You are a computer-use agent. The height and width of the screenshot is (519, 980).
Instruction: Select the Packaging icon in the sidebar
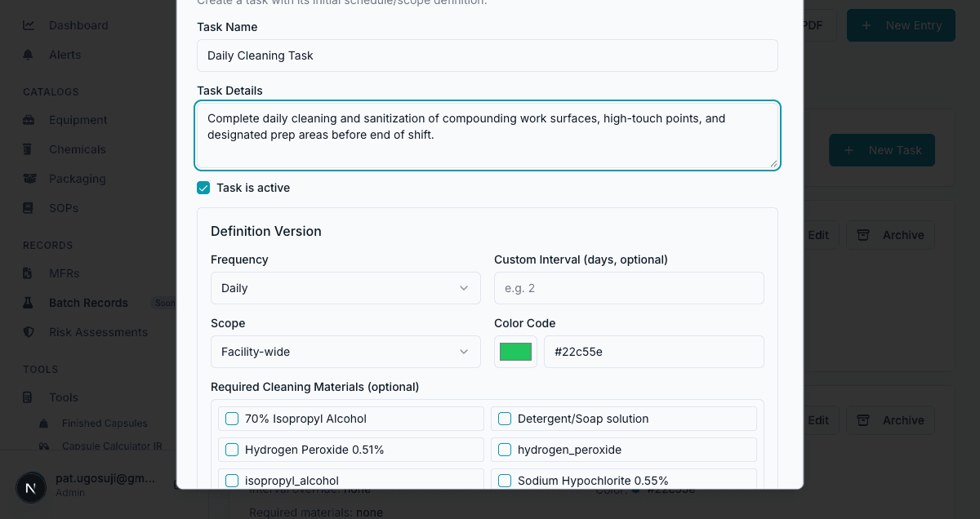(30, 179)
